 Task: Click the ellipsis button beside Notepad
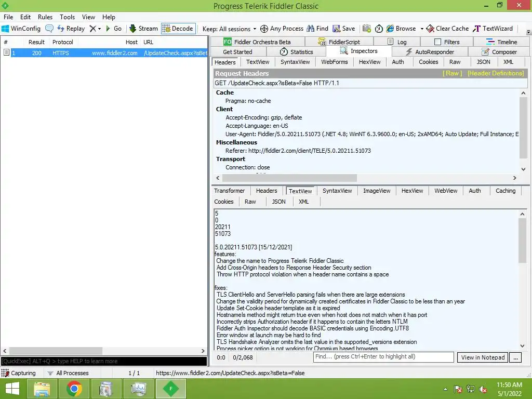(x=515, y=357)
